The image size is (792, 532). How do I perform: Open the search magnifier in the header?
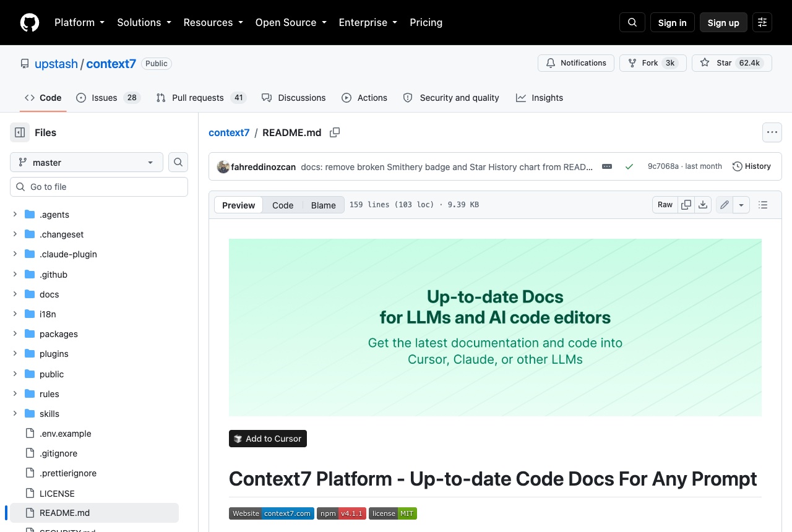632,22
